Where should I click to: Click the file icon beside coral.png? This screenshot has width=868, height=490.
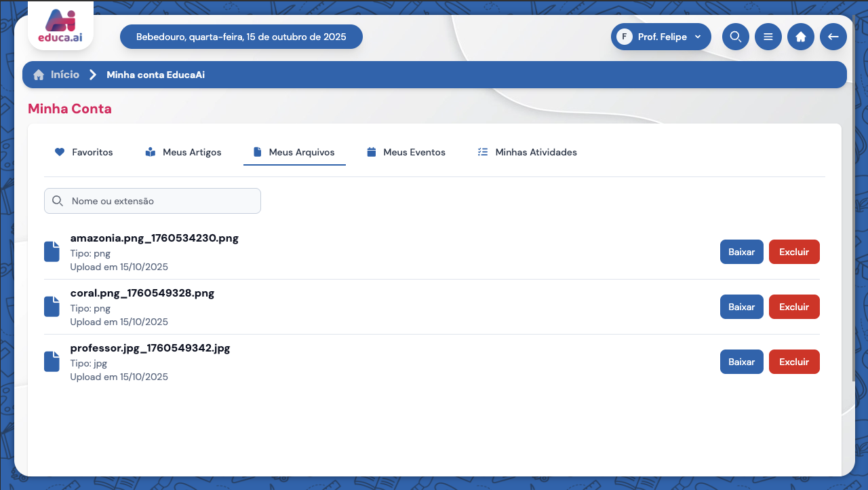tap(52, 307)
